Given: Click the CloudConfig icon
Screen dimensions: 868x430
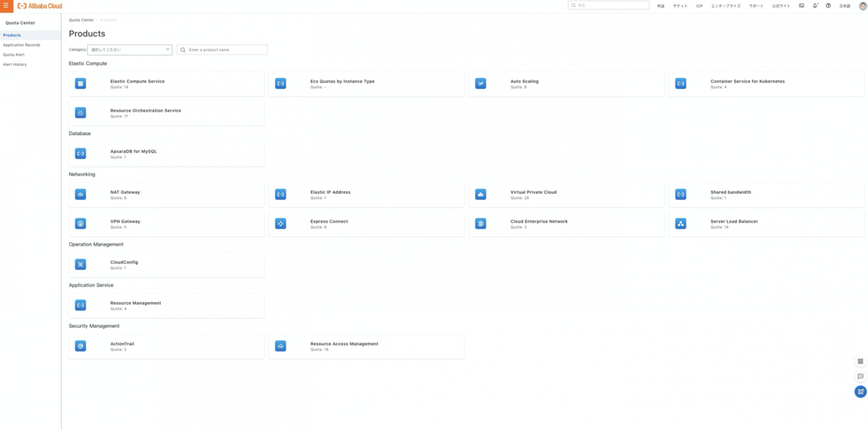Looking at the screenshot, I should pyautogui.click(x=81, y=265).
